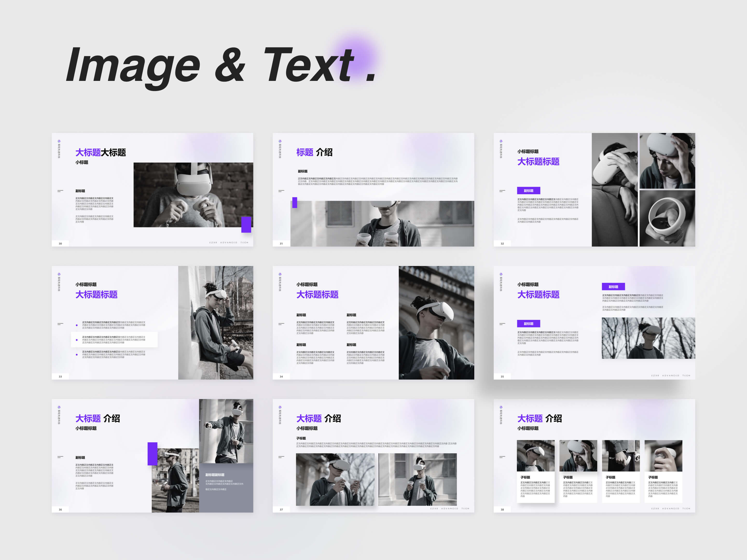
Task: Select the bare-trees photo on slide 35
Action: pyautogui.click(x=648, y=338)
